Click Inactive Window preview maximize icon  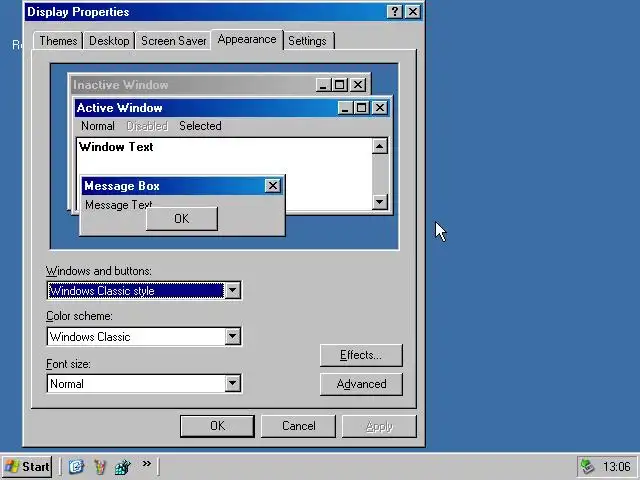pyautogui.click(x=340, y=85)
